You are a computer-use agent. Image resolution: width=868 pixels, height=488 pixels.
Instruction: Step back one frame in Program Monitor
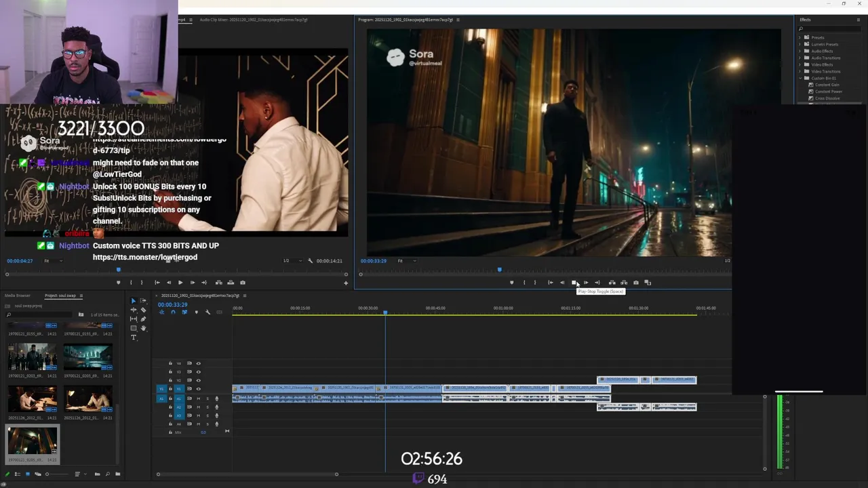click(x=562, y=283)
